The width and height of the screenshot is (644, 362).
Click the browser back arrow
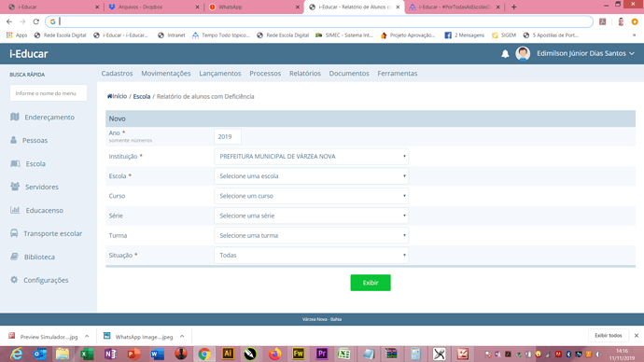click(x=9, y=21)
